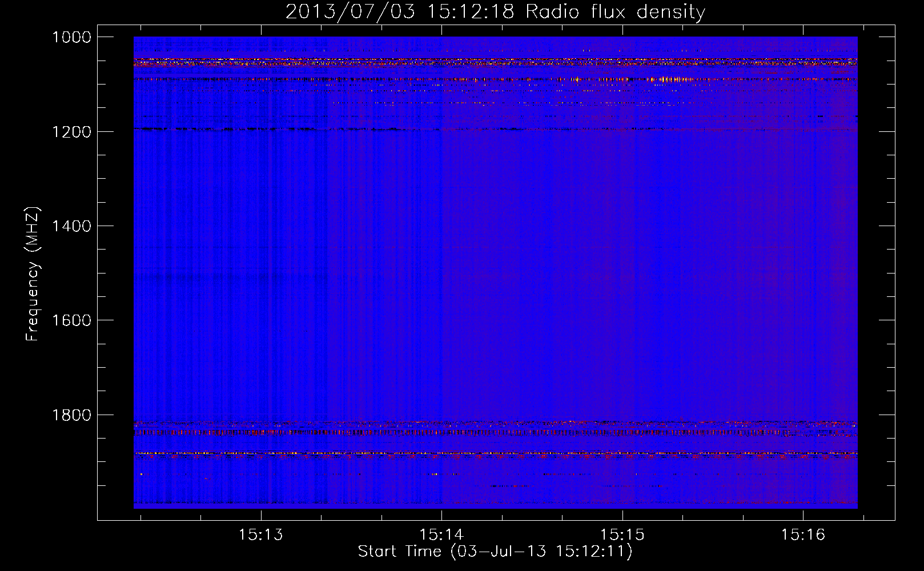Viewport: 924px width, 571px height.
Task: Click the plot title "2013/07/03 15:12:18 Radio flux density"
Action: [495, 11]
